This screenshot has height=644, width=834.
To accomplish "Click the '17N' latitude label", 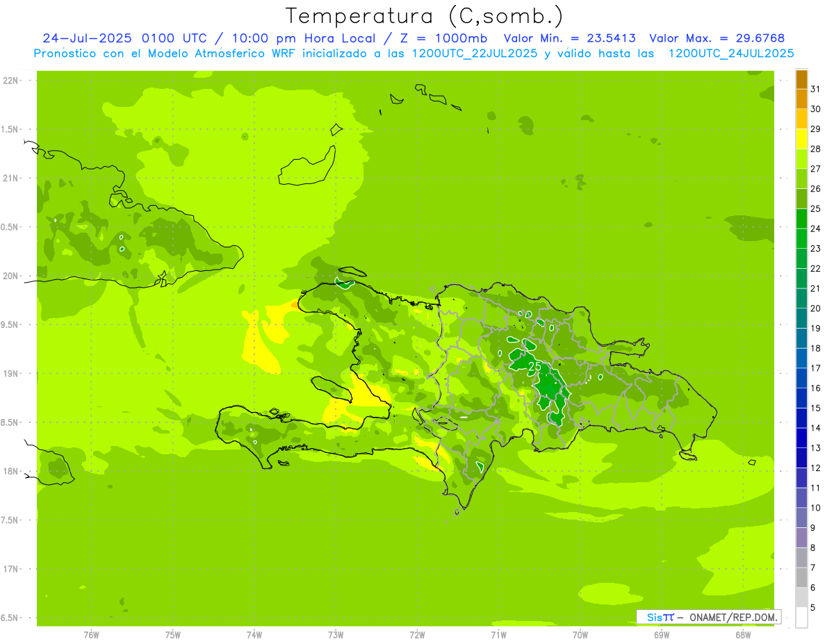I will pyautogui.click(x=10, y=569).
